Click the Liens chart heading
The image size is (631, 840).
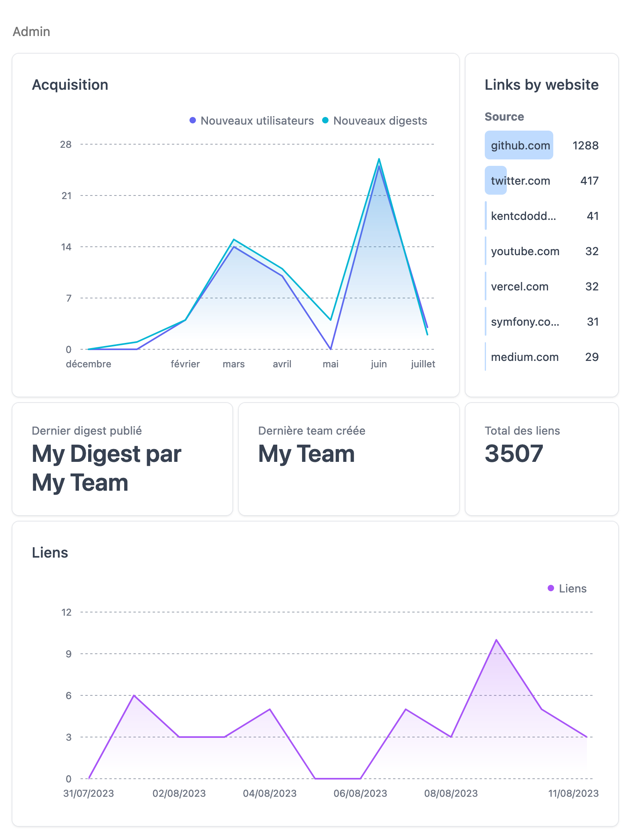(50, 553)
